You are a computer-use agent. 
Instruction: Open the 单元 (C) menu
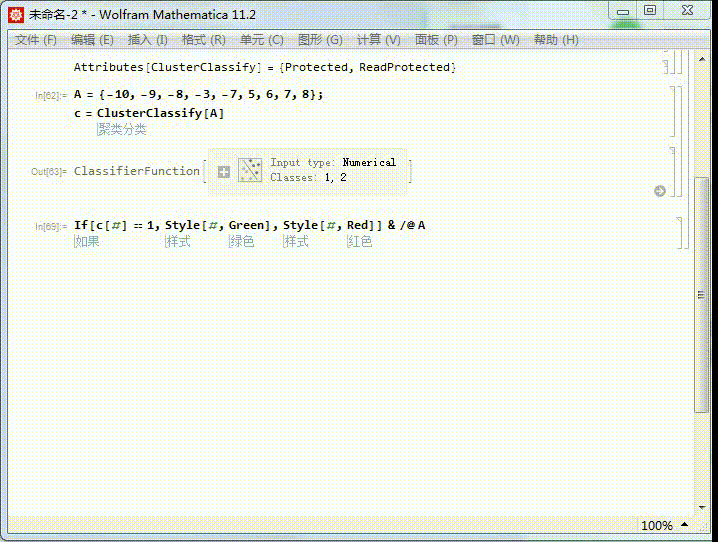[x=261, y=40]
